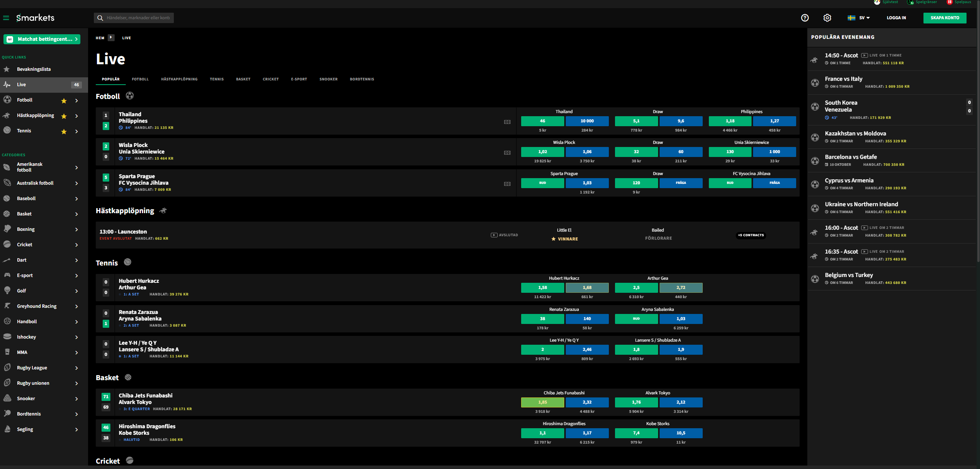Select the 1,27 odds on Philippines
The height and width of the screenshot is (469, 980).
click(x=774, y=121)
